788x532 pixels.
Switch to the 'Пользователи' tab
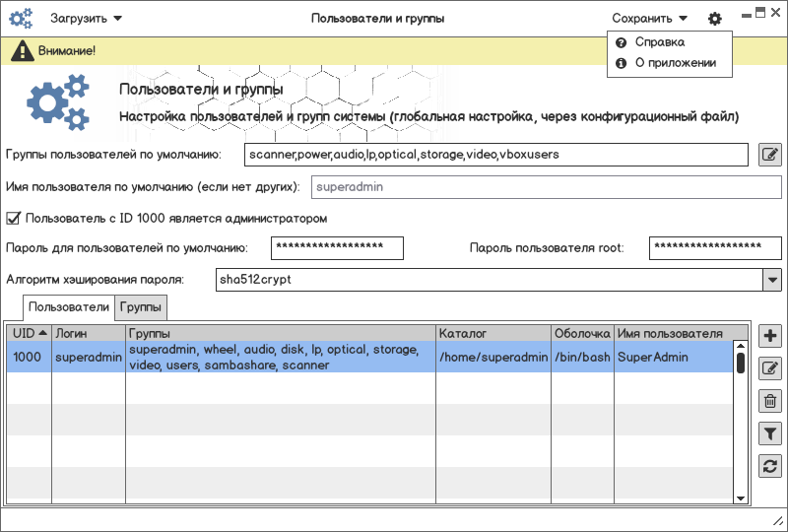pyautogui.click(x=69, y=307)
